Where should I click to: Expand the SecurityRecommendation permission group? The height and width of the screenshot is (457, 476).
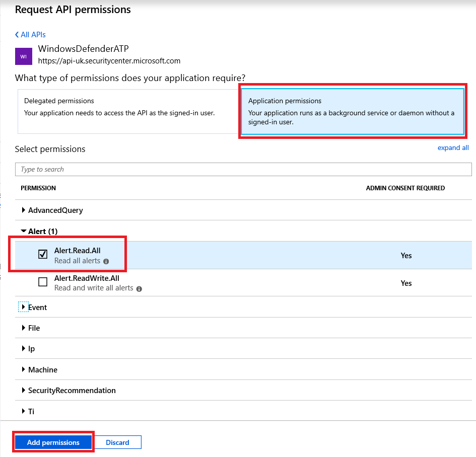pos(24,390)
